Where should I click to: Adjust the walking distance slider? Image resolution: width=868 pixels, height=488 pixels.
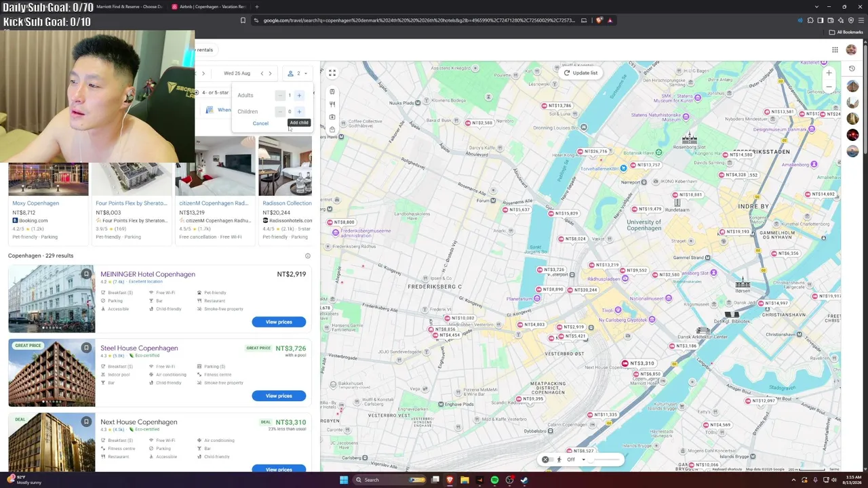pyautogui.click(x=607, y=460)
